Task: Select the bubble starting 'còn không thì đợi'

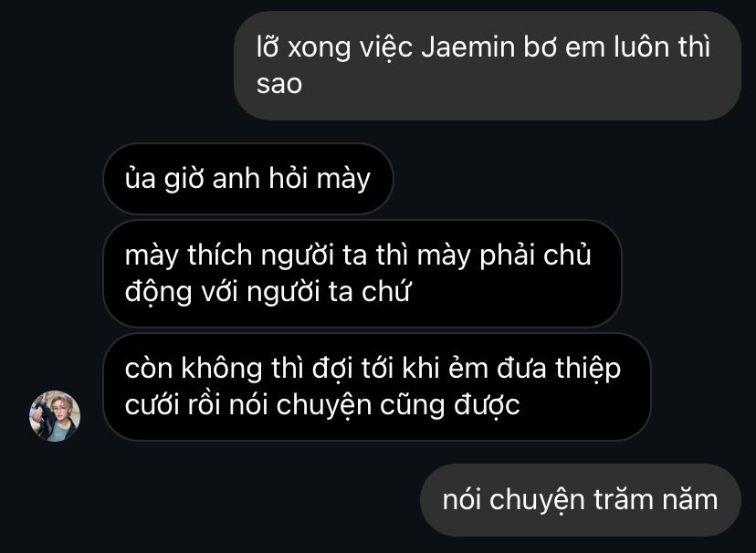Action: pyautogui.click(x=377, y=386)
